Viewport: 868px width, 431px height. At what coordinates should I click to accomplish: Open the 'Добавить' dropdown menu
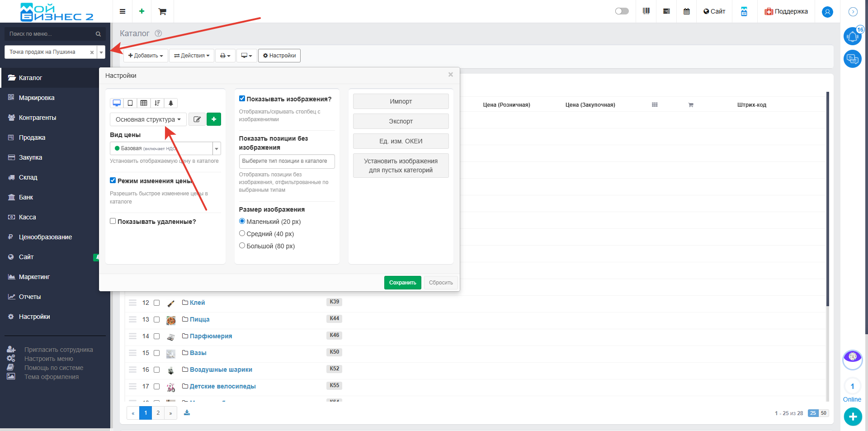146,56
